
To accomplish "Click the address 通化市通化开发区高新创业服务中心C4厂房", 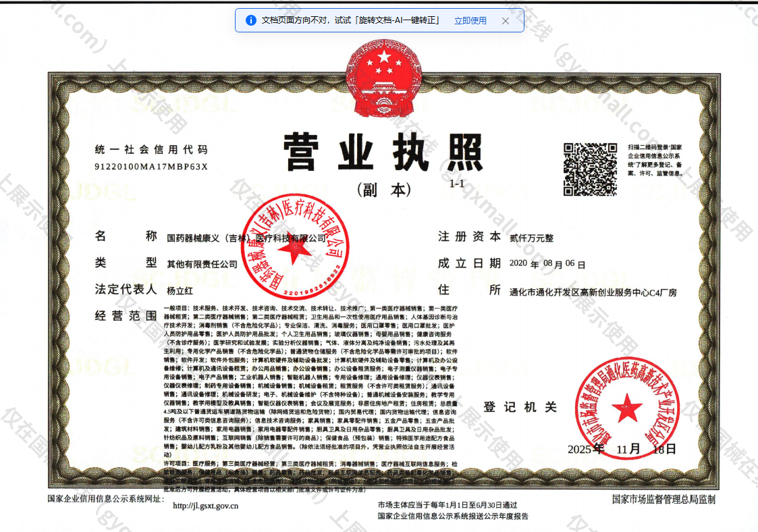I will (593, 292).
